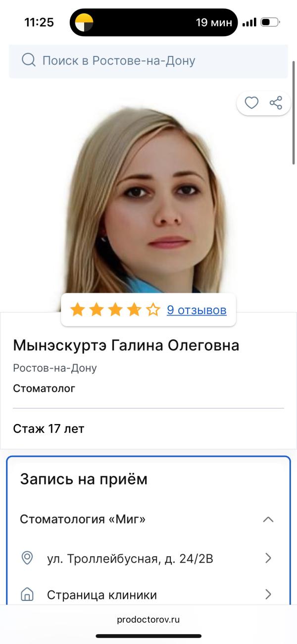This screenshot has width=297, height=644.
Task: Tap the battery indicator in the status bar
Action: (270, 22)
